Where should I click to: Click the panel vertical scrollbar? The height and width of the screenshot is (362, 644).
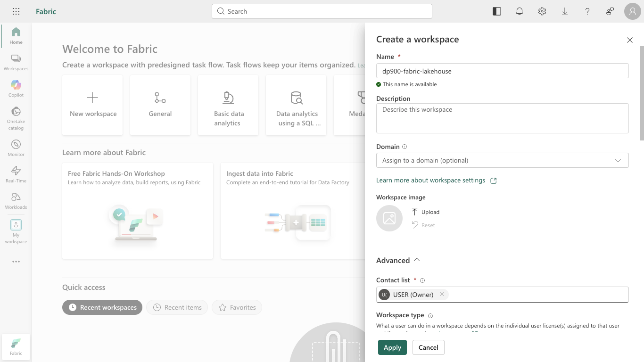[x=642, y=93]
